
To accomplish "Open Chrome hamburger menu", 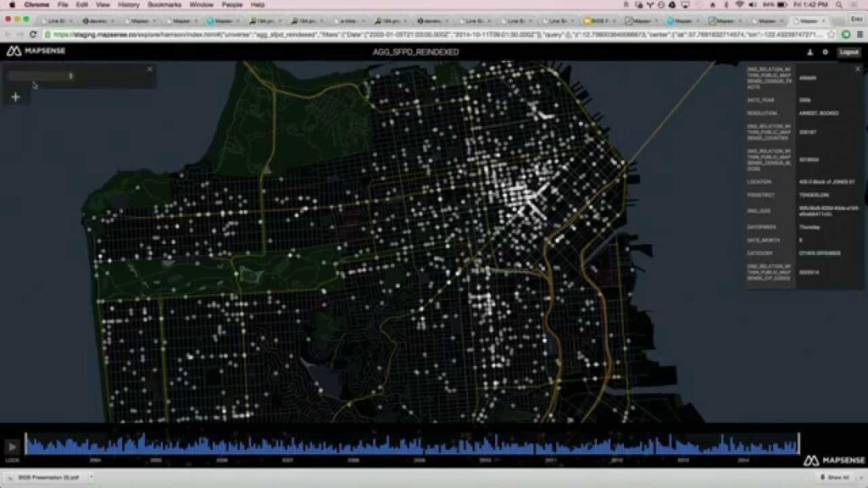I will pyautogui.click(x=859, y=34).
